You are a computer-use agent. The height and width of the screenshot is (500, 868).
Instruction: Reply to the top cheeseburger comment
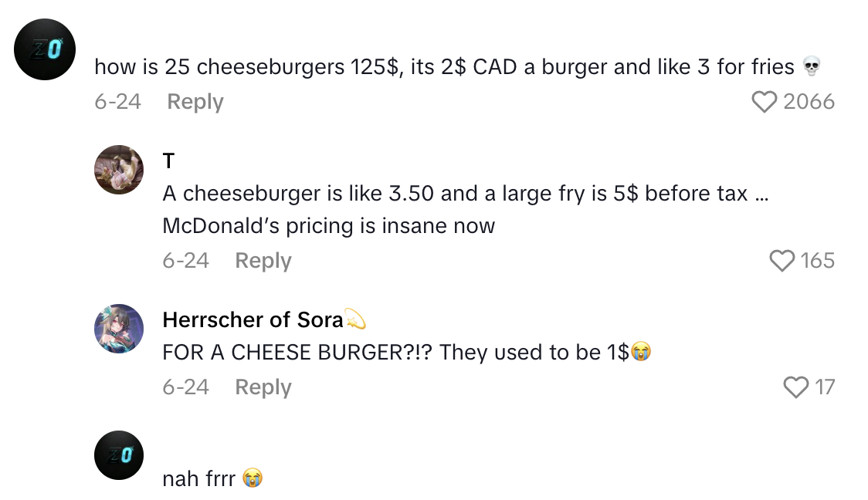click(x=195, y=101)
